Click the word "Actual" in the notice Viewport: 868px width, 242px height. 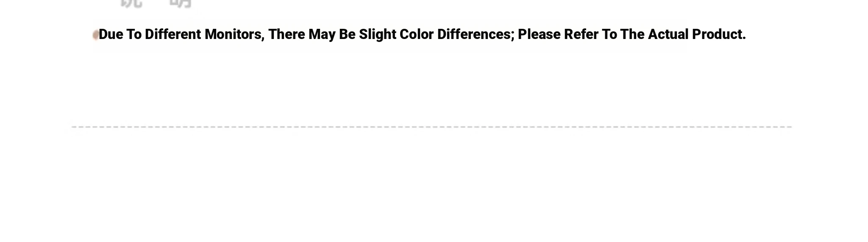pos(668,34)
